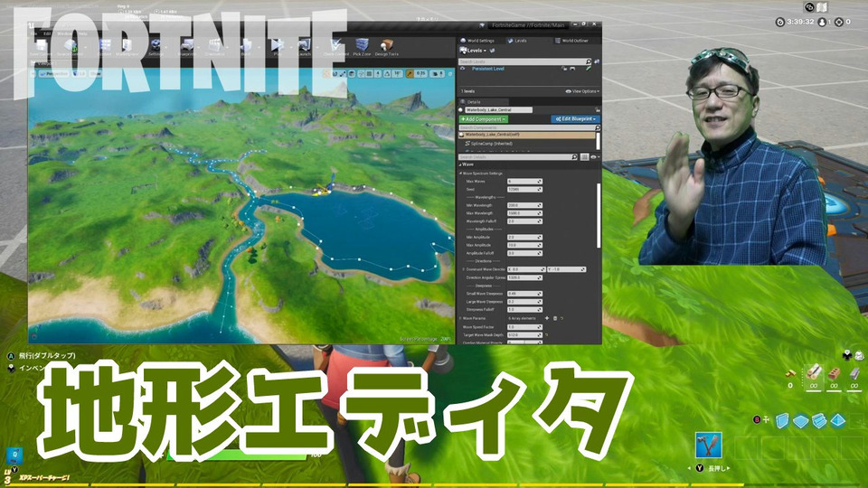868x488 pixels.
Task: Select pickaxe slot in game HUD
Action: 708,446
